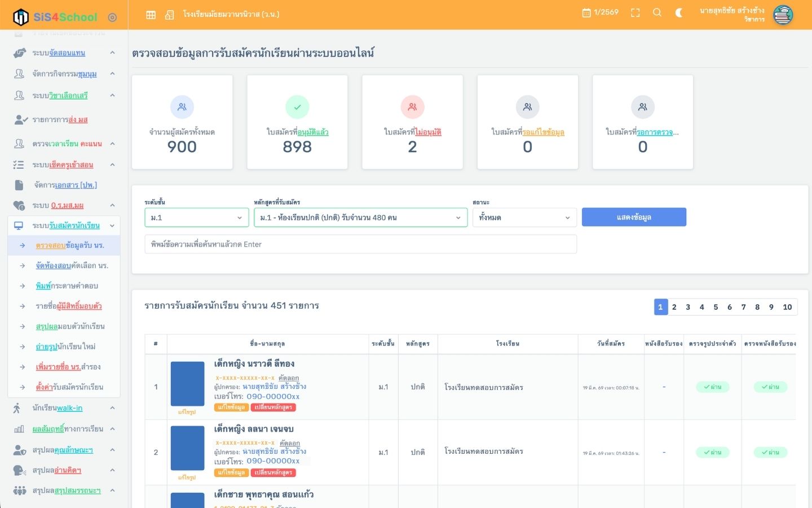812x508 pixels.
Task: Click total applicants 900 card icon
Action: (x=182, y=107)
